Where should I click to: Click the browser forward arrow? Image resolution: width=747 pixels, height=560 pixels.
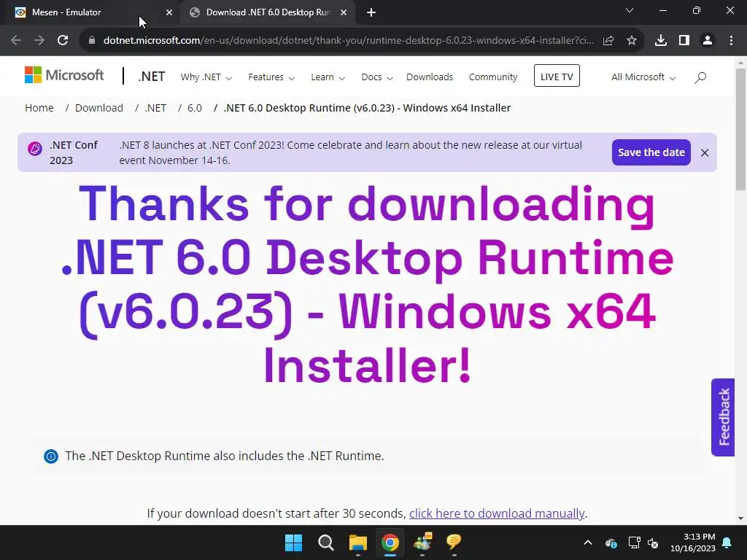click(39, 41)
